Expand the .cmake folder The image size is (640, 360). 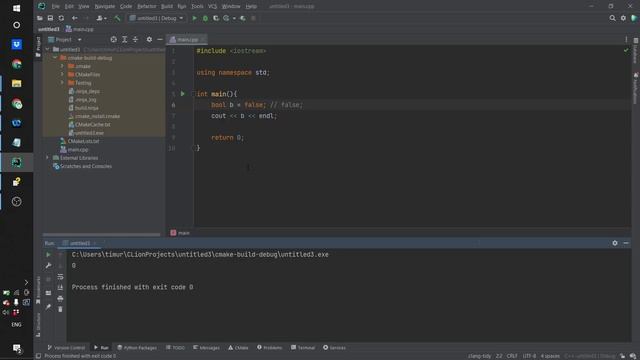(x=62, y=66)
